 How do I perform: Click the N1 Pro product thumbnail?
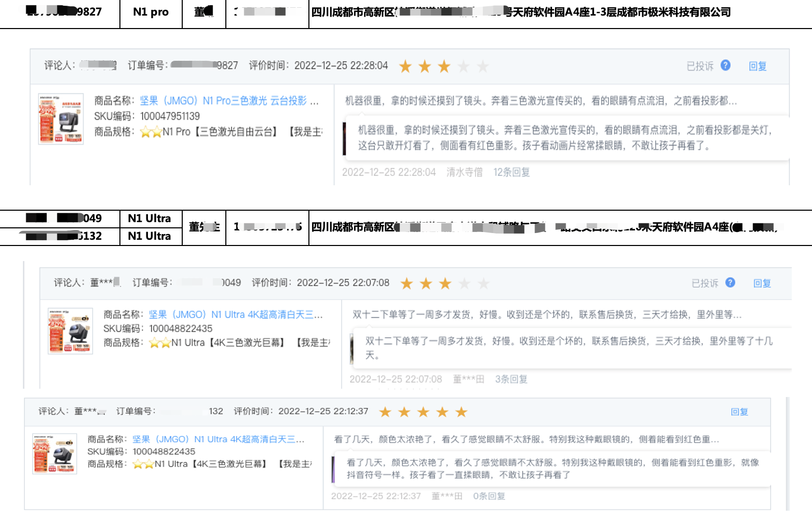pyautogui.click(x=61, y=119)
